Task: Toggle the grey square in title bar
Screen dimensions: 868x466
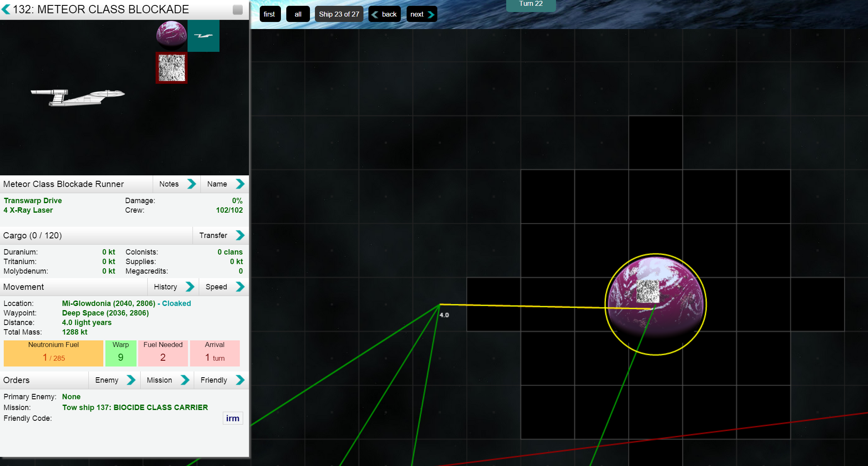Action: click(x=238, y=10)
